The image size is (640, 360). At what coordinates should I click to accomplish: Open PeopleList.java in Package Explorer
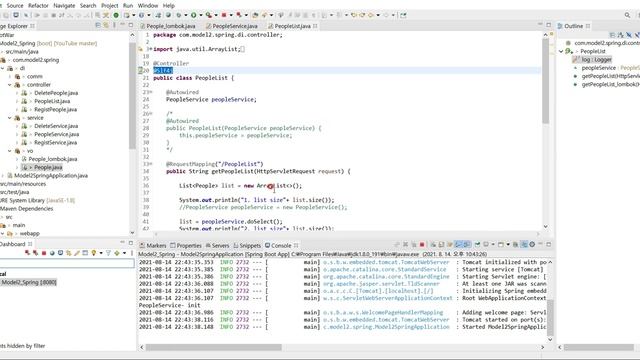(x=52, y=101)
